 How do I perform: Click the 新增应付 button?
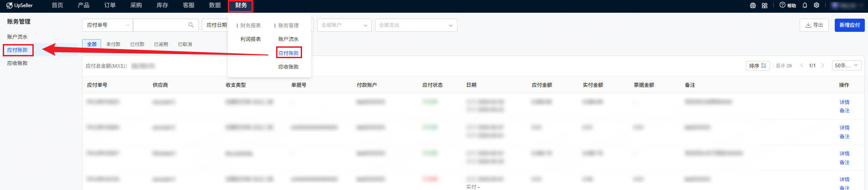(849, 25)
